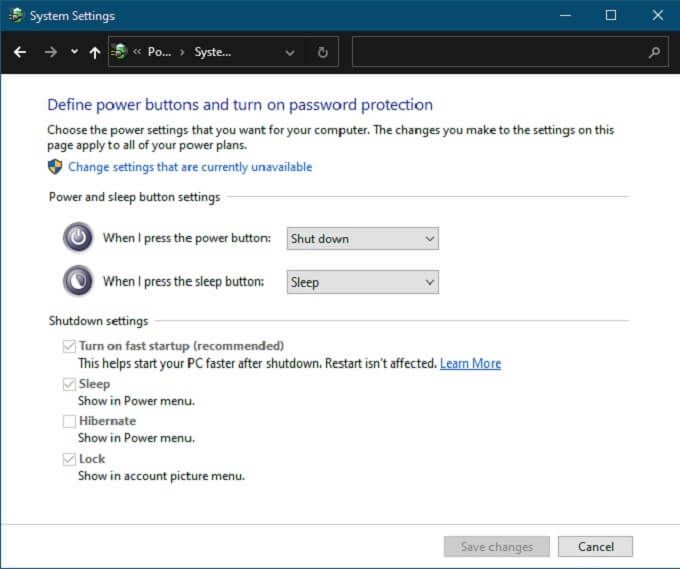This screenshot has width=680, height=569.
Task: Click the power button icon
Action: (x=78, y=238)
